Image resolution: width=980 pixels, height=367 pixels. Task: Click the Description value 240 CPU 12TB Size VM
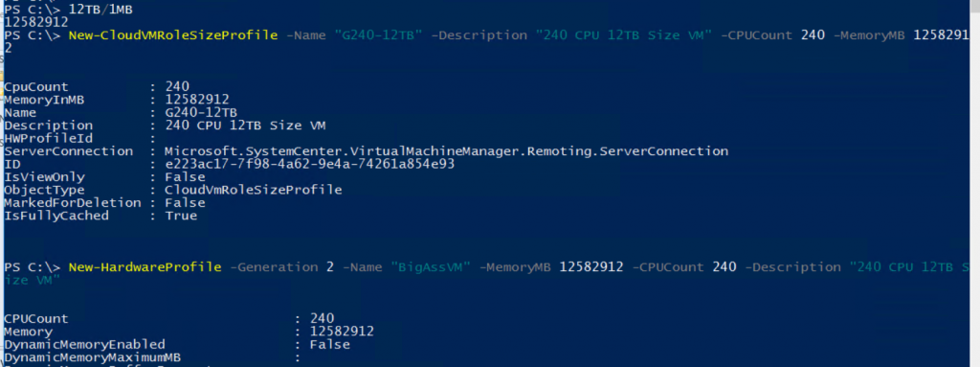[x=245, y=126]
